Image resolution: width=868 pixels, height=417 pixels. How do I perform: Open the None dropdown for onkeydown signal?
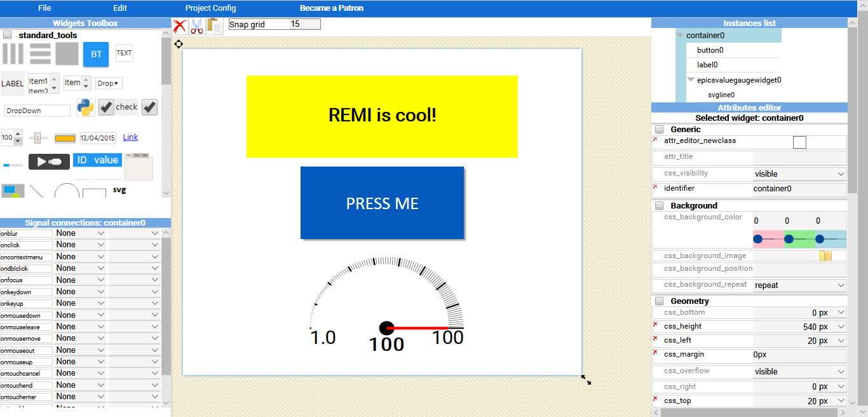click(81, 292)
